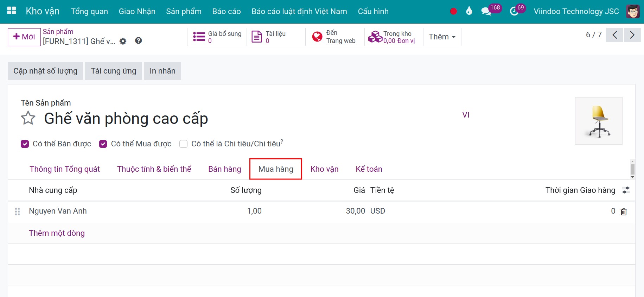Open Tài liệu stat button
Screen dimensions: 644x297
tap(276, 37)
